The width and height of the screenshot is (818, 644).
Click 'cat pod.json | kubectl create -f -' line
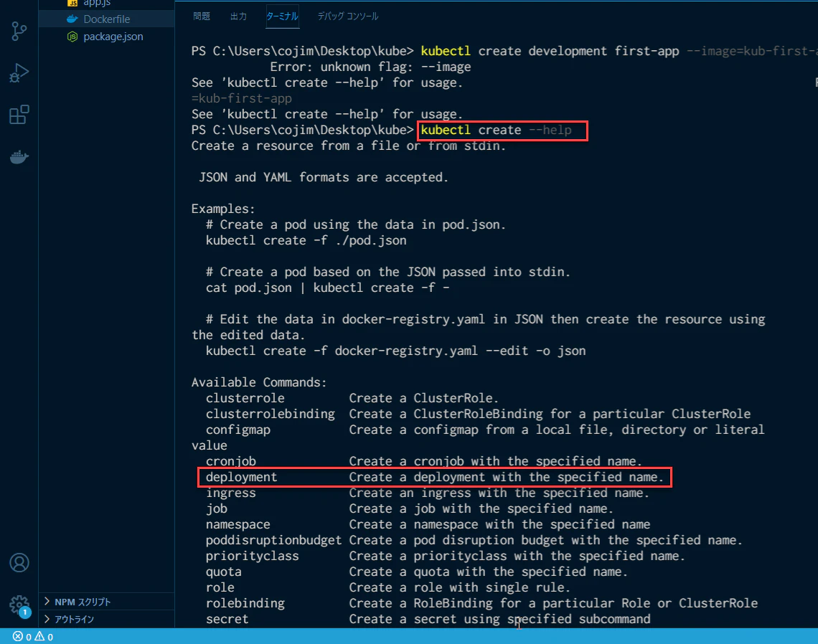click(327, 288)
